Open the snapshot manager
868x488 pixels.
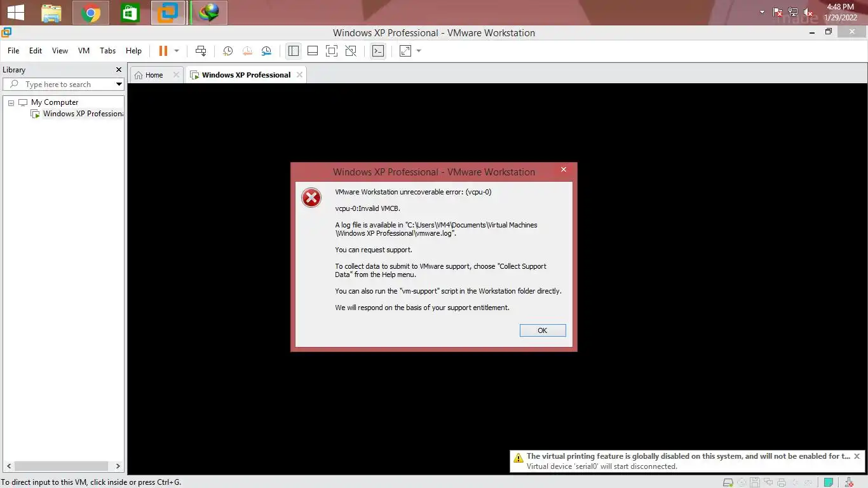point(266,51)
